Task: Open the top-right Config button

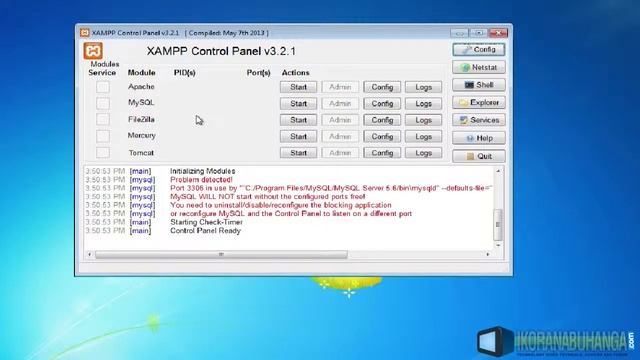Action: point(479,49)
